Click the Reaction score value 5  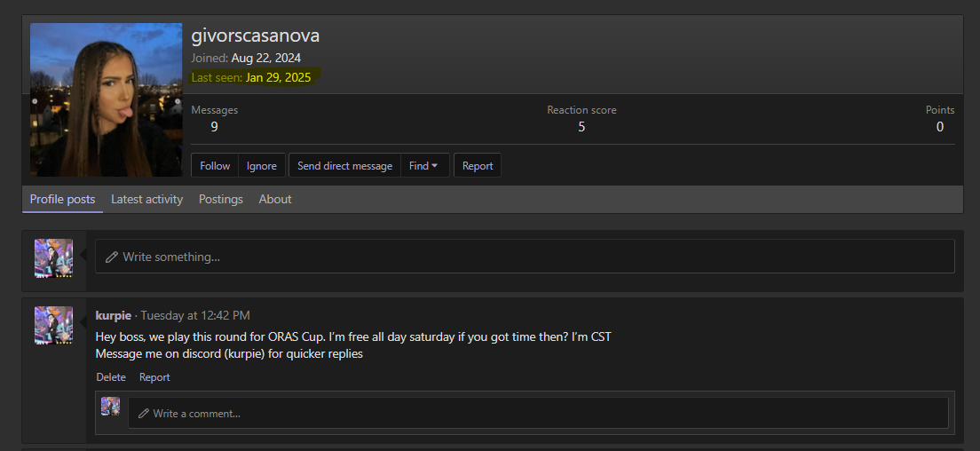point(581,127)
